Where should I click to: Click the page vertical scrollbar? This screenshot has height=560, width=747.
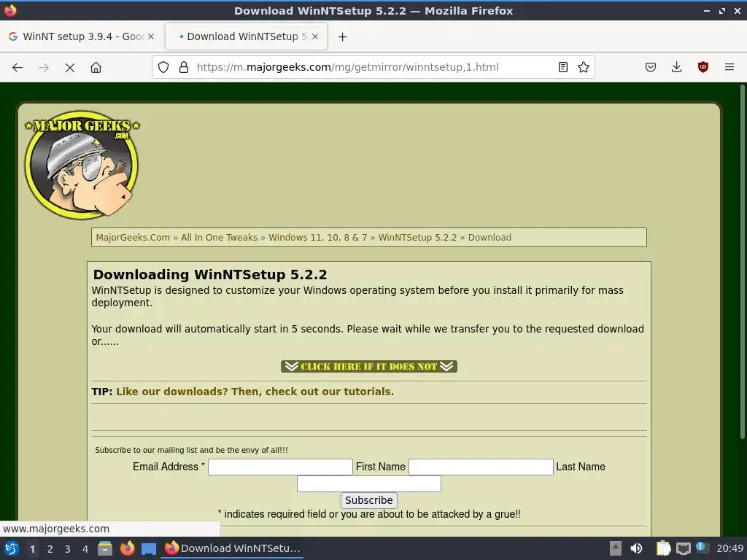tap(742, 262)
